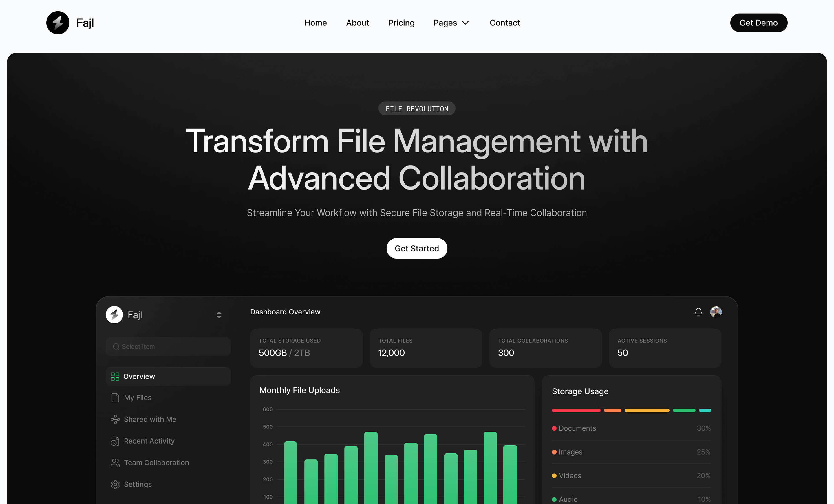Click the dashboard Fajl logo icon
The width and height of the screenshot is (834, 504).
[x=114, y=314]
